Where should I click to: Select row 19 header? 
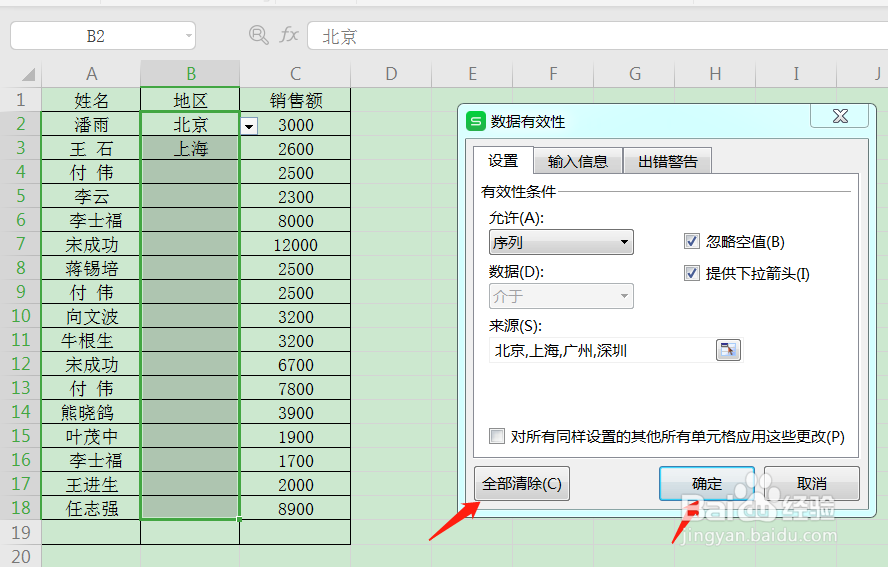coord(20,532)
